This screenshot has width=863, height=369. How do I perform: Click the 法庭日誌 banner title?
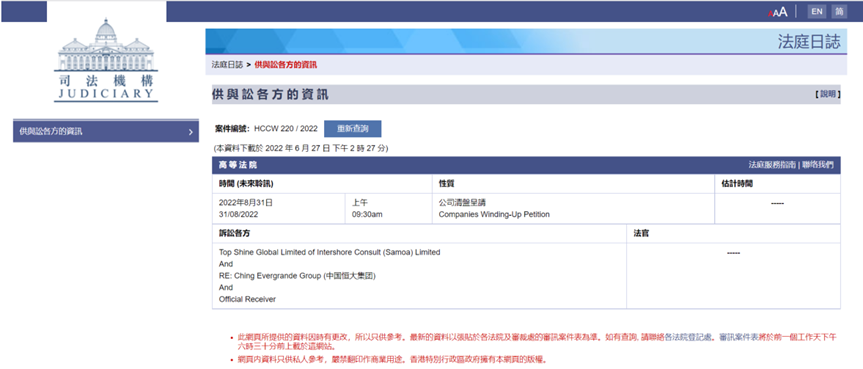[x=809, y=42]
